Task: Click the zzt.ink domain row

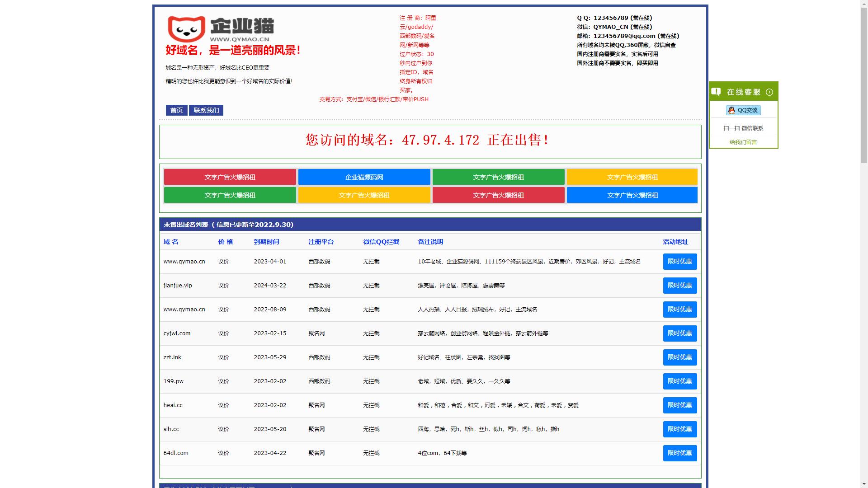Action: [x=172, y=357]
